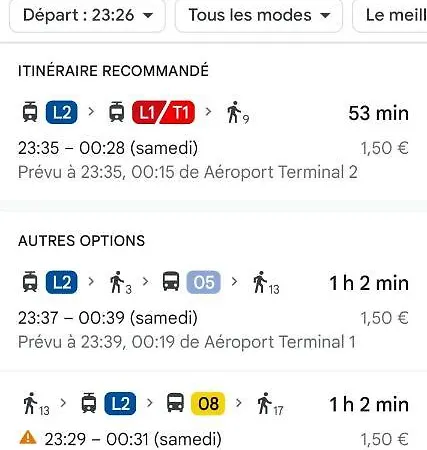Click the yellow 08 bus line badge
427x450 pixels.
[208, 404]
